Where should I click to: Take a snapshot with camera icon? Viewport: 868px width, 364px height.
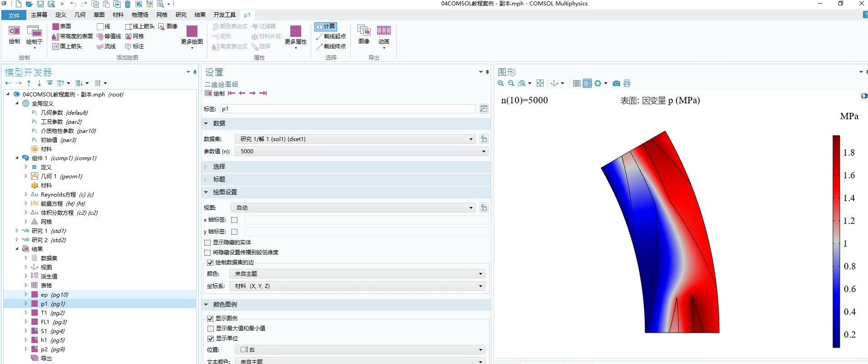pyautogui.click(x=616, y=83)
